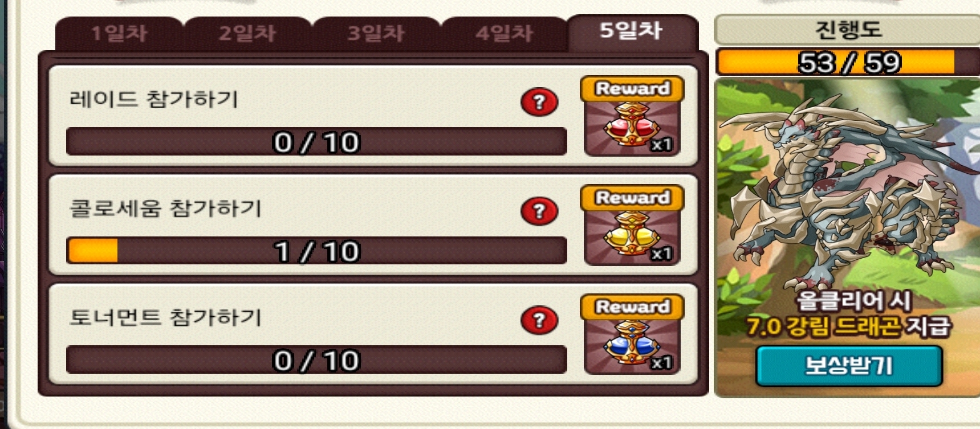The width and height of the screenshot is (980, 429).
Task: Click the 진행도 header label
Action: coord(848,30)
